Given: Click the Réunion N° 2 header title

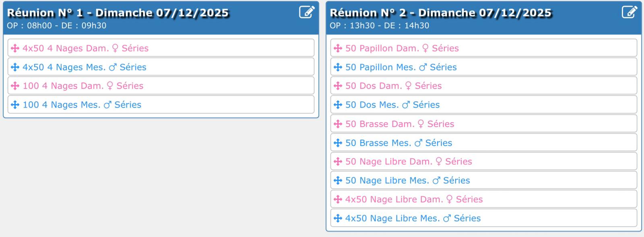Looking at the screenshot, I should pos(440,13).
